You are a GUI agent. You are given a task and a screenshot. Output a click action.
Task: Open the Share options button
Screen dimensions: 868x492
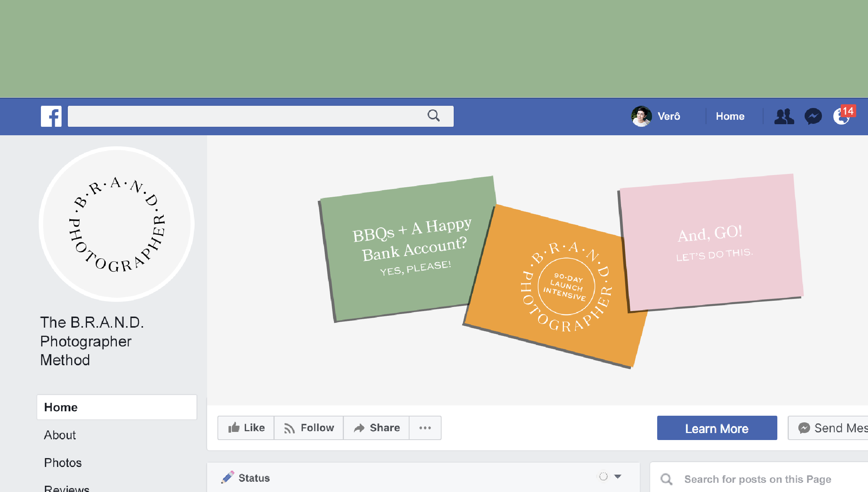pos(376,428)
